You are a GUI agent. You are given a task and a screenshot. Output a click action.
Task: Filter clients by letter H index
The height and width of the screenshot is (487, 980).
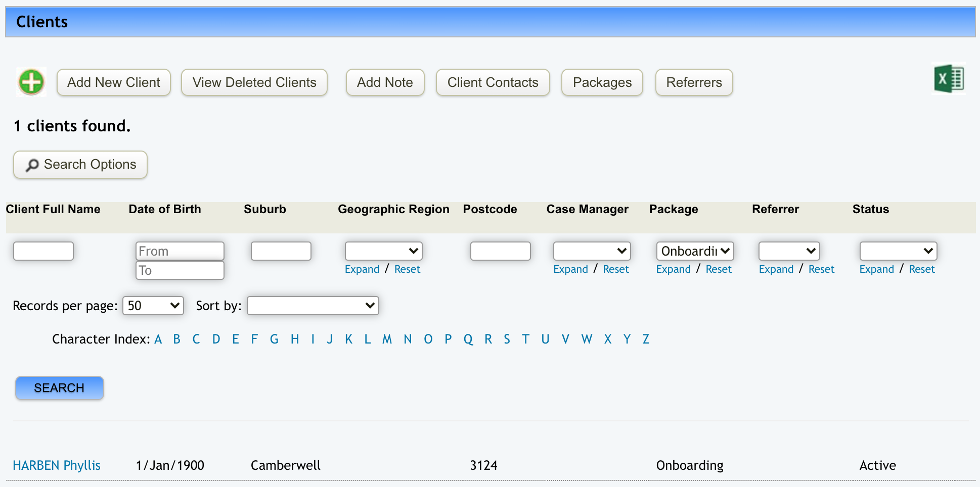click(x=295, y=339)
